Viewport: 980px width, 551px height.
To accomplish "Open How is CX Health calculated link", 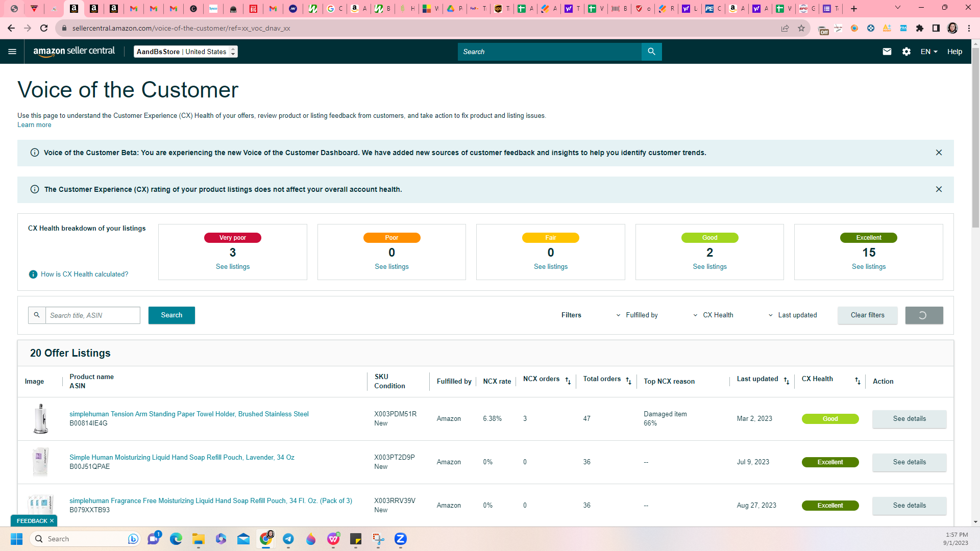I will [85, 274].
